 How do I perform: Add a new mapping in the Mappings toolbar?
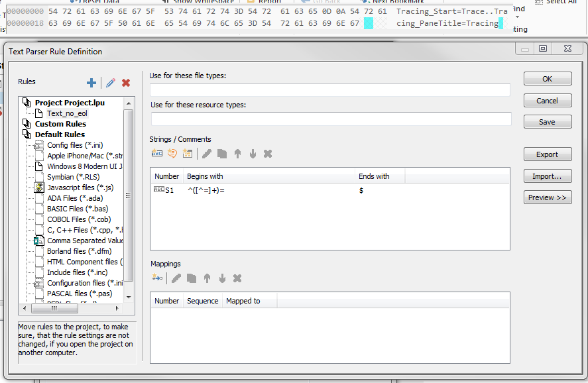tap(157, 278)
